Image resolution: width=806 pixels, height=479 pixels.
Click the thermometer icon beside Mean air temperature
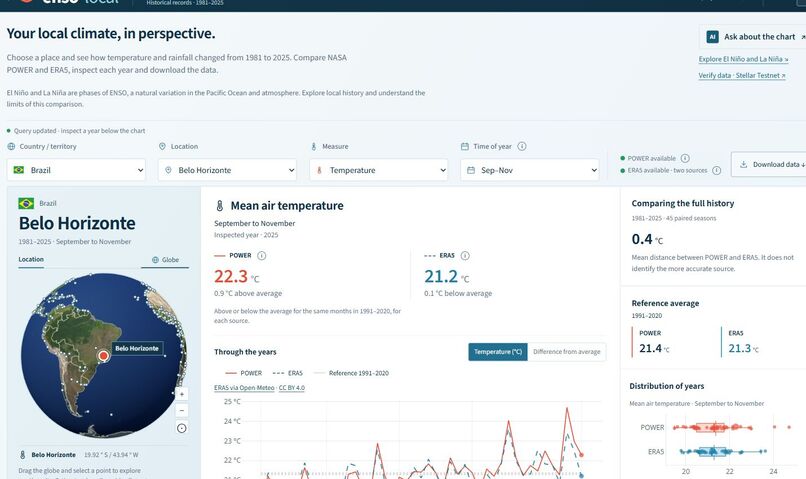[x=219, y=206]
